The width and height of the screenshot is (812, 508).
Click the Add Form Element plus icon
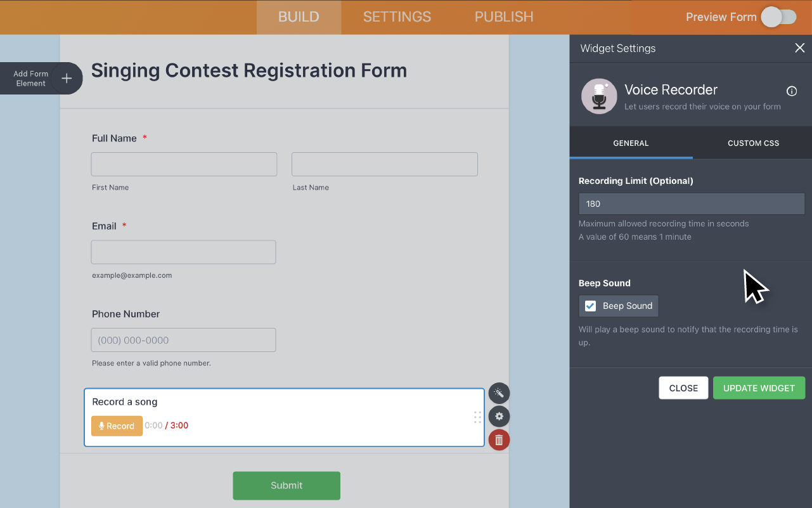point(67,78)
